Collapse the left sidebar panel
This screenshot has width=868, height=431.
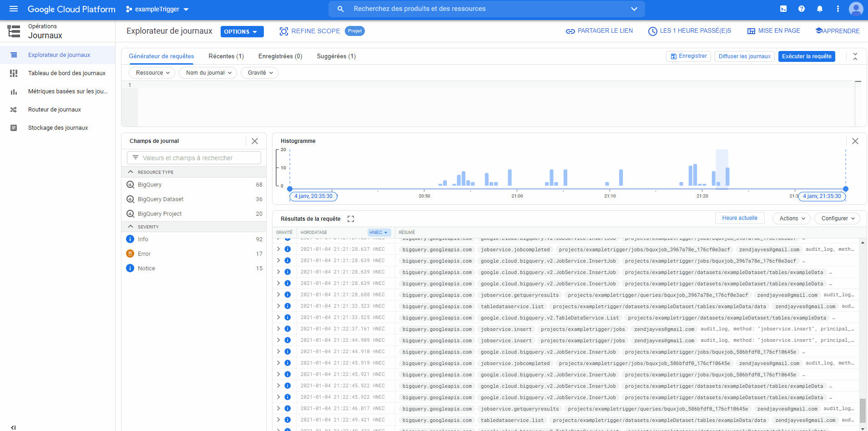(13, 427)
